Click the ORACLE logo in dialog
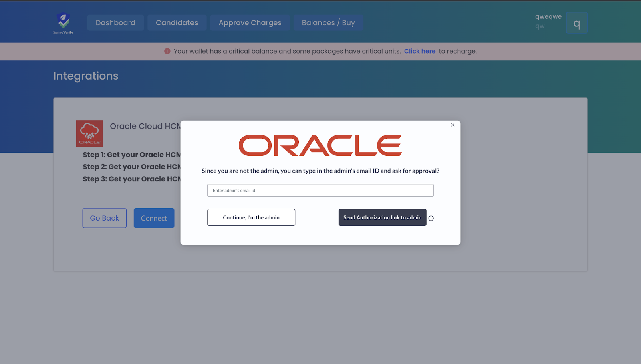Image resolution: width=641 pixels, height=364 pixels. 320,145
